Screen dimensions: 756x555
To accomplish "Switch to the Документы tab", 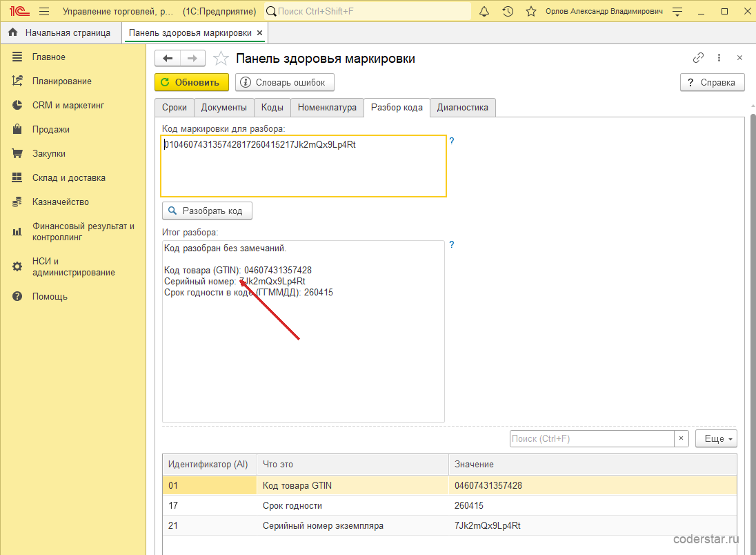I will (x=223, y=107).
